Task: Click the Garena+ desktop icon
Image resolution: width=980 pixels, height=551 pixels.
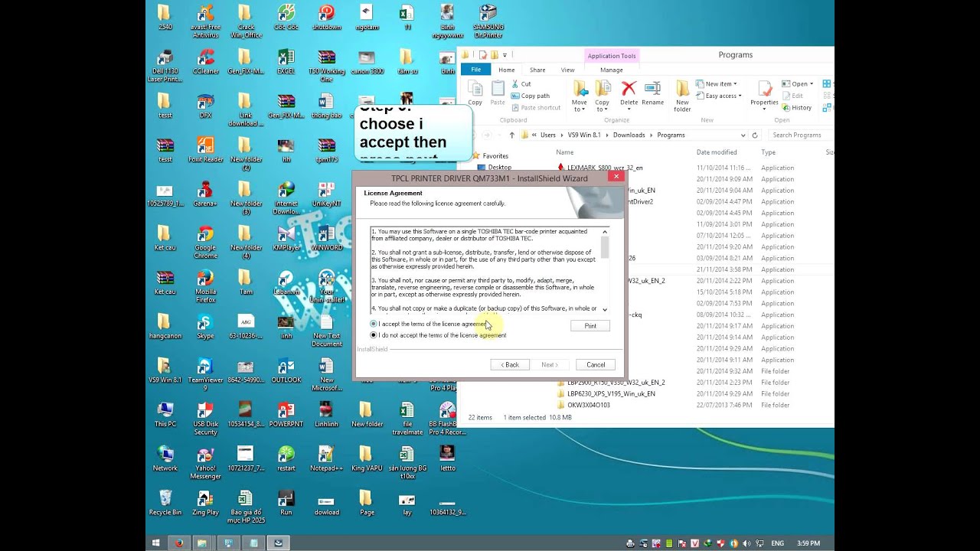Action: pos(205,194)
